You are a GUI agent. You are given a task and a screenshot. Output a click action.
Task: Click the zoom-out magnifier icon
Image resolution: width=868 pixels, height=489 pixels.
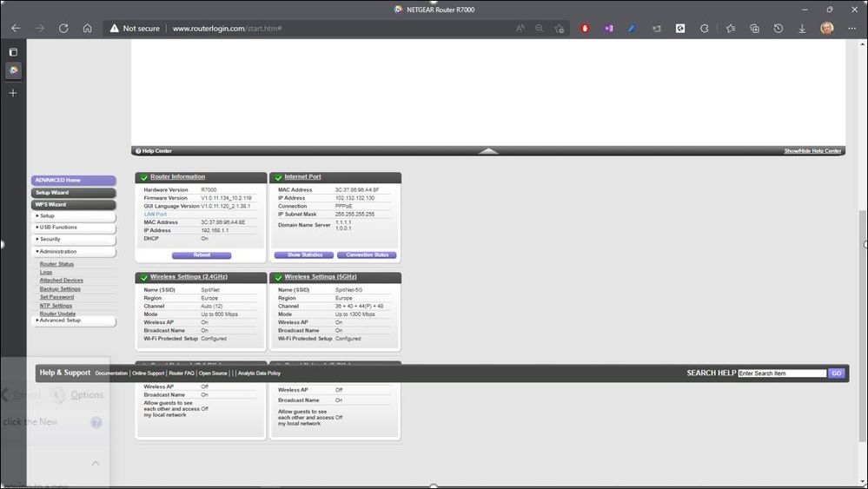click(x=540, y=28)
